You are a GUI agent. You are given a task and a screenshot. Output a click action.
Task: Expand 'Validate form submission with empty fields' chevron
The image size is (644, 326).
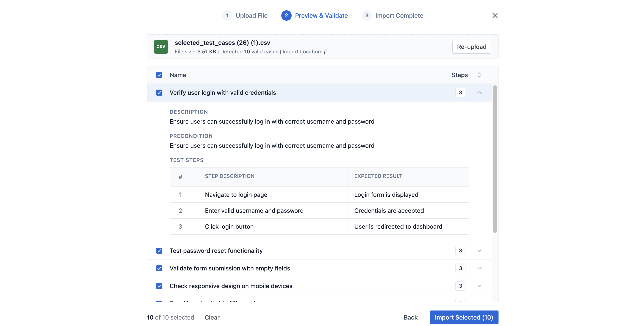point(479,268)
